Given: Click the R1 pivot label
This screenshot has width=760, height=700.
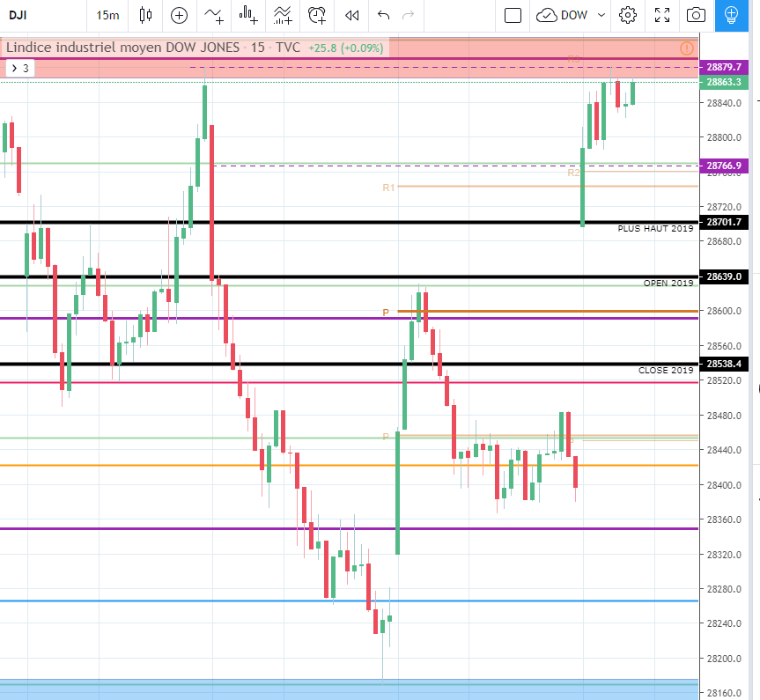Looking at the screenshot, I should pyautogui.click(x=388, y=188).
